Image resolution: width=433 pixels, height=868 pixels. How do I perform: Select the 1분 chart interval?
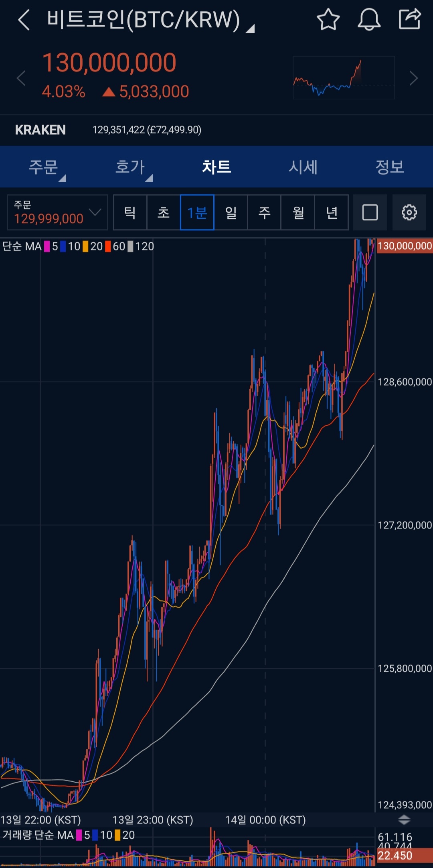pos(197,212)
